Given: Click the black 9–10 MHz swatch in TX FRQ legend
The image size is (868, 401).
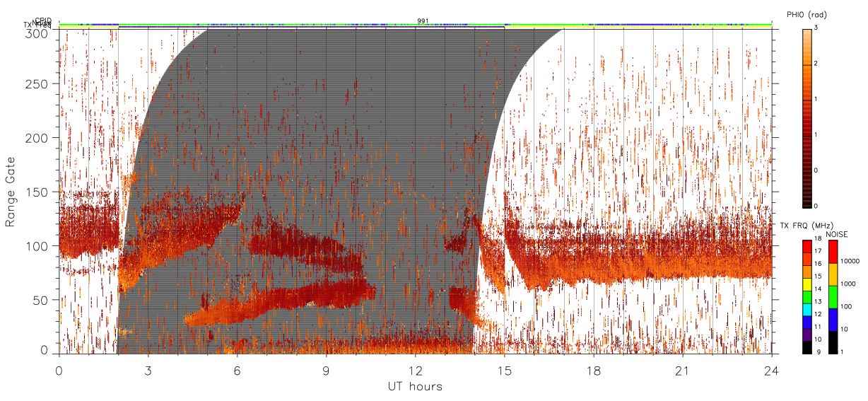Looking at the screenshot, I should [x=807, y=347].
